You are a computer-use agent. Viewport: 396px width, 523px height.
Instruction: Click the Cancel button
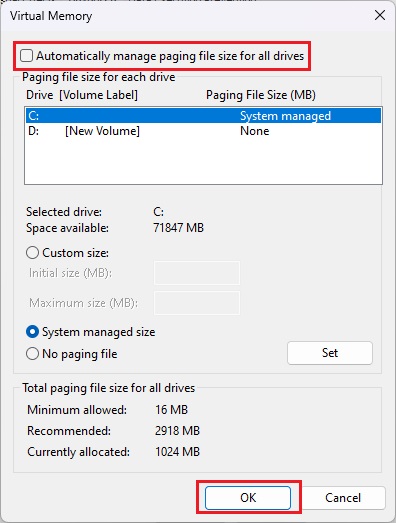pos(343,498)
